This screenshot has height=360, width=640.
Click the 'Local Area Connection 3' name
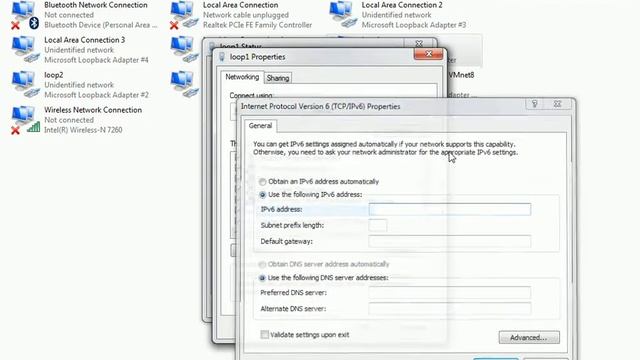pos(84,40)
